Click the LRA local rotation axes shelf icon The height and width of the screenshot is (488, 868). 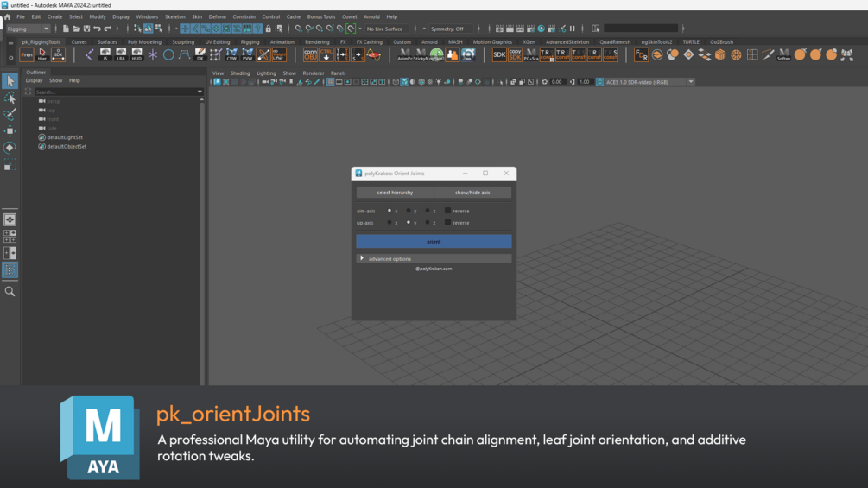pos(121,54)
